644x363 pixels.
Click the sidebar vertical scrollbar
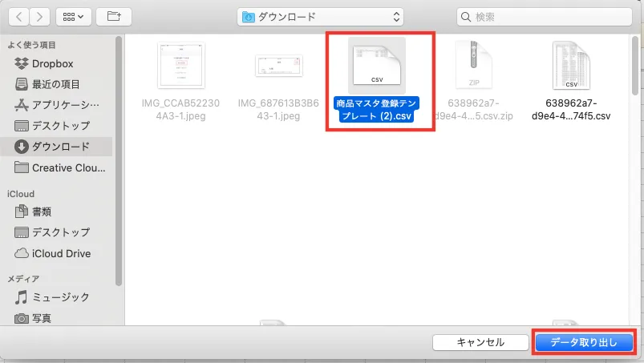[118, 161]
